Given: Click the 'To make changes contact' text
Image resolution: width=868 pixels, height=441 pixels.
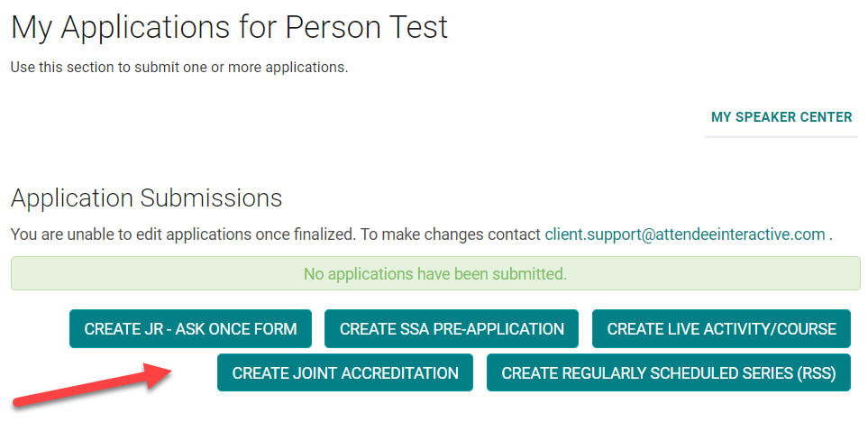Looking at the screenshot, I should [x=451, y=234].
